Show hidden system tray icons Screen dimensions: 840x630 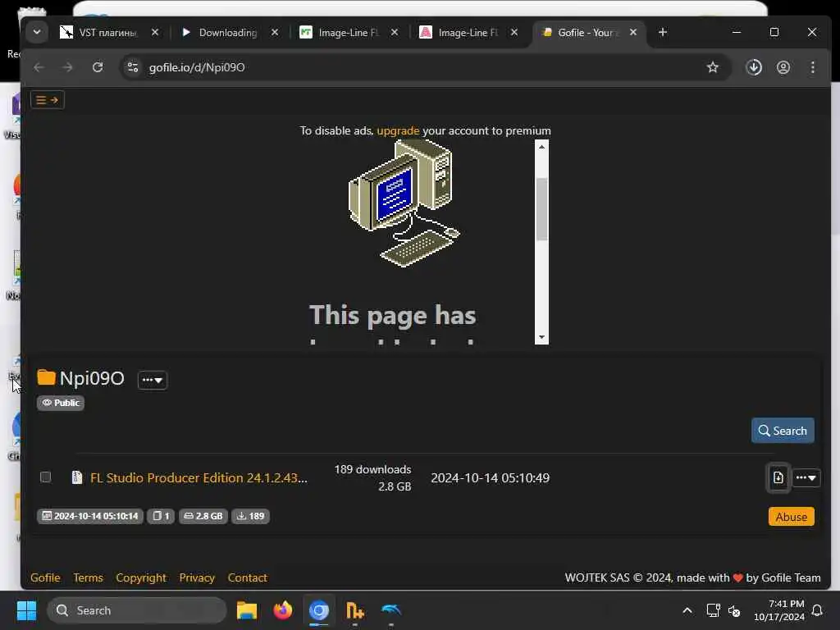pos(687,610)
